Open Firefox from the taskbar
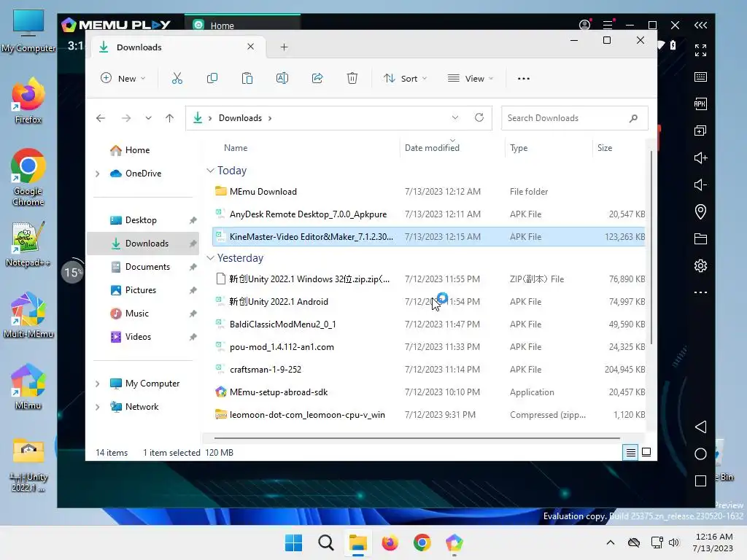This screenshot has height=560, width=747. [390, 542]
